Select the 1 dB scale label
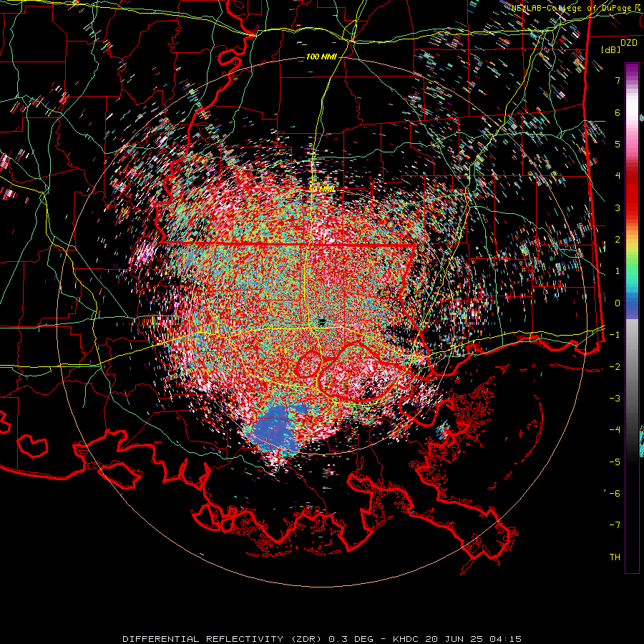The height and width of the screenshot is (644, 644). pos(618,271)
